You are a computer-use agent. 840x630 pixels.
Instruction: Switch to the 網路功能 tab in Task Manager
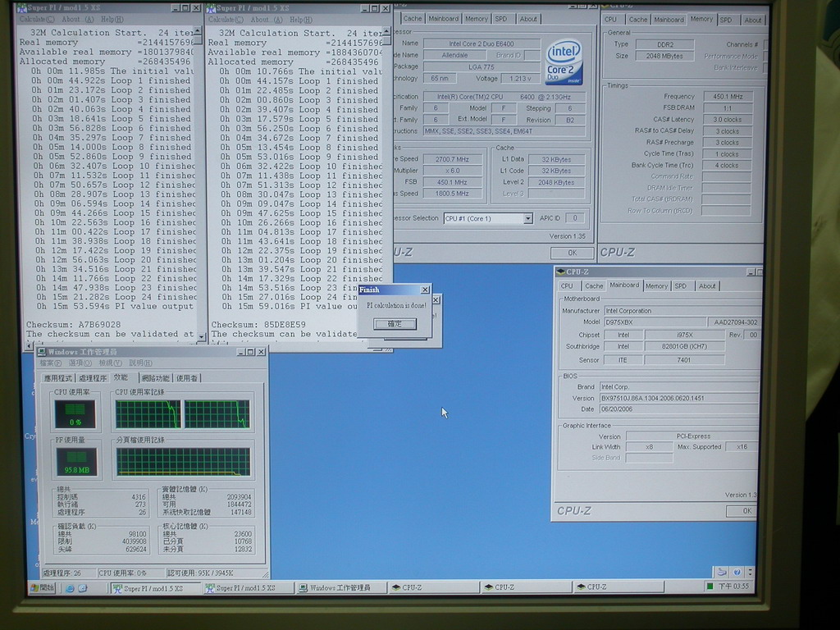click(x=155, y=378)
